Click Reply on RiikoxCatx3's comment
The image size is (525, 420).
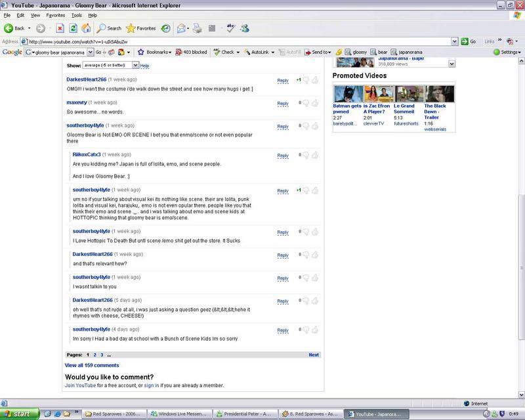point(283,156)
